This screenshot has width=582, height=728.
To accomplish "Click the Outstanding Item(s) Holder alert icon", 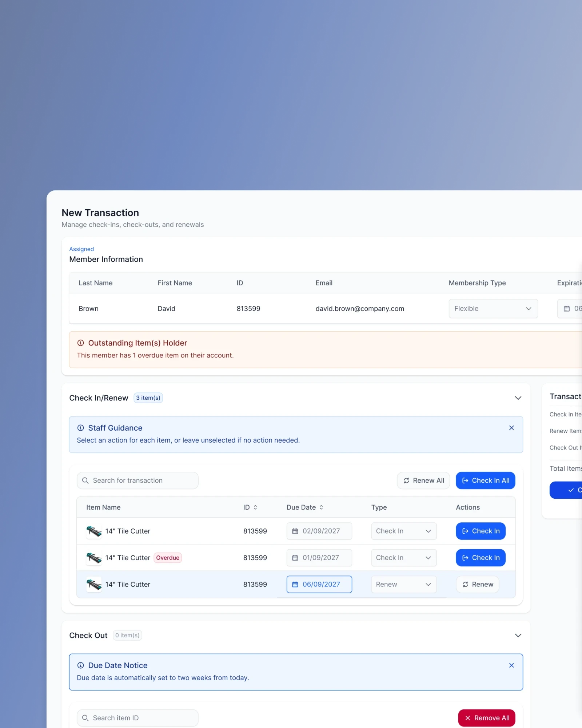I will coord(81,343).
